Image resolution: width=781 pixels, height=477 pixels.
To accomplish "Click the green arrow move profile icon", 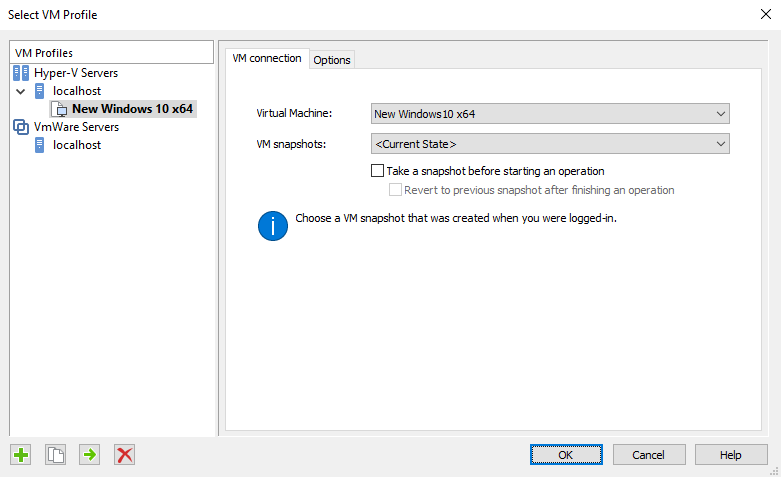I will (90, 455).
